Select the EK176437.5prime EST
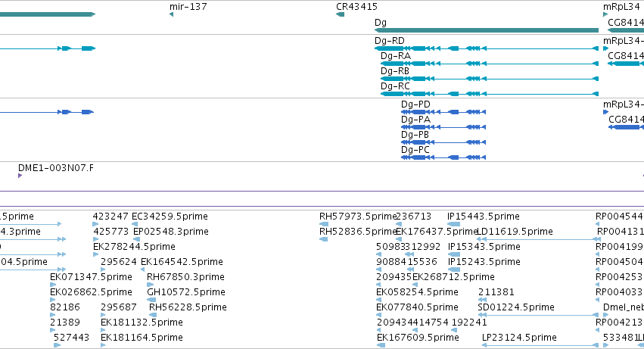Screen dimensions: 644x349 pyautogui.click(x=398, y=239)
